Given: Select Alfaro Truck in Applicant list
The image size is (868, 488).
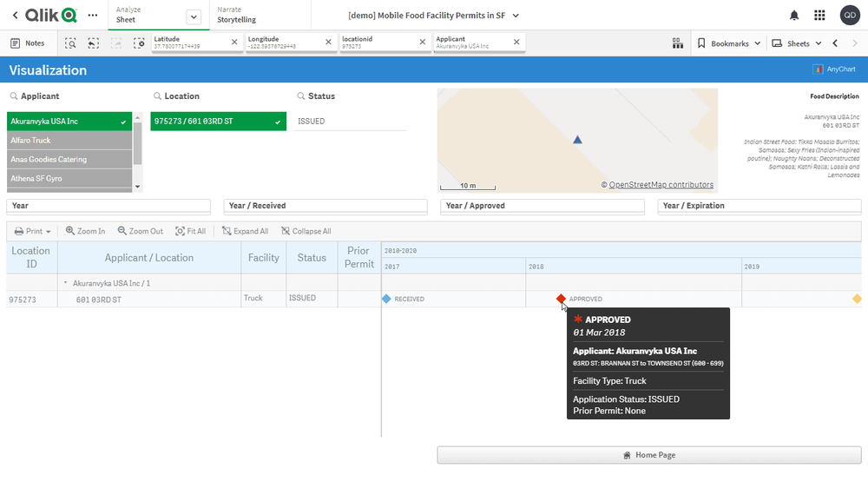Looking at the screenshot, I should tap(69, 141).
